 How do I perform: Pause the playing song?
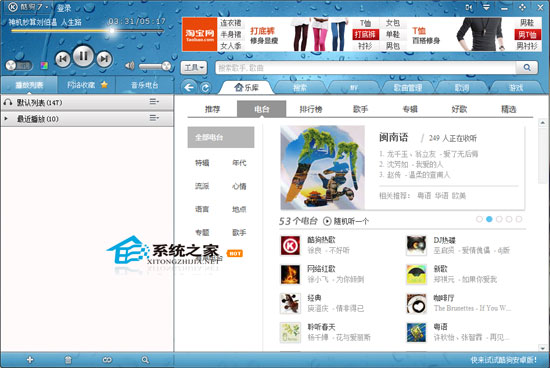pyautogui.click(x=83, y=56)
